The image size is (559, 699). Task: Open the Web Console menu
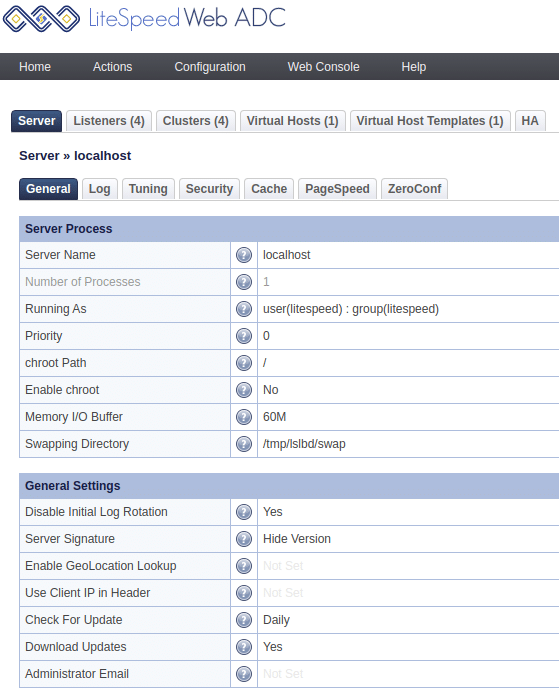324,67
